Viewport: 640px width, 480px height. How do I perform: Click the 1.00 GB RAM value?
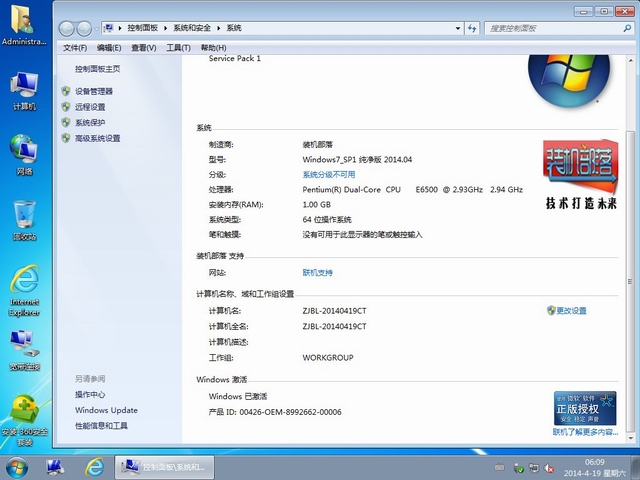coord(316,204)
